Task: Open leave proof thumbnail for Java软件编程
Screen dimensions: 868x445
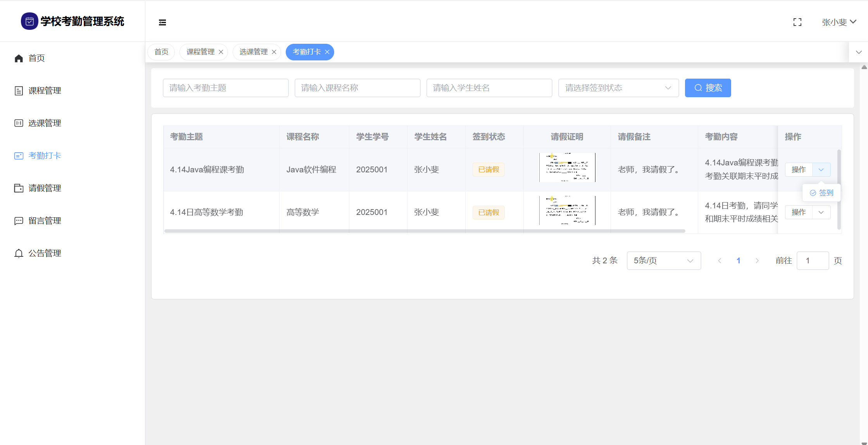Action: point(567,167)
